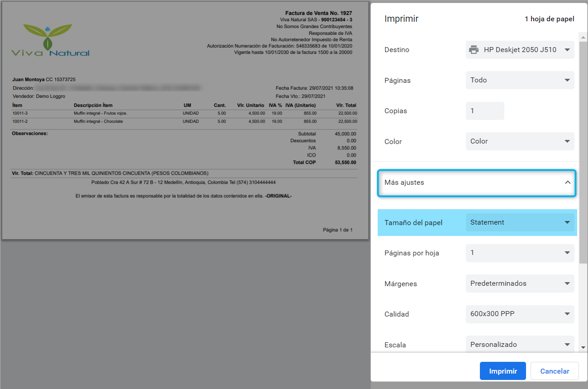This screenshot has height=389, width=588.
Task: Open the Color mode dropdown
Action: tap(520, 141)
